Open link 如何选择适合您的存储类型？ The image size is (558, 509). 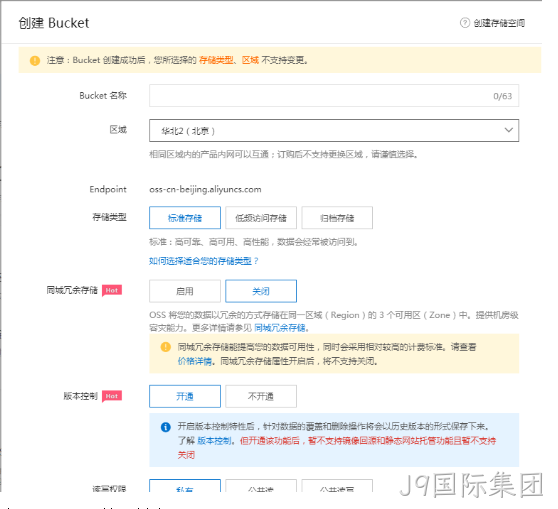pyautogui.click(x=204, y=261)
